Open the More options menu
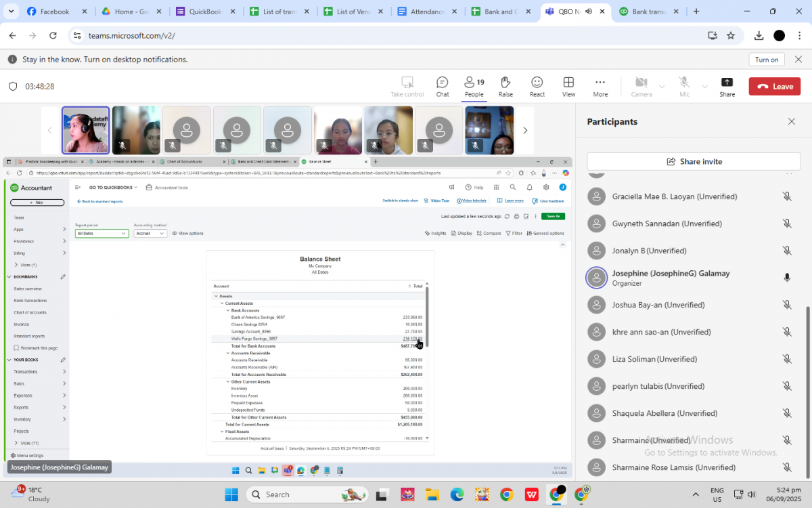The width and height of the screenshot is (812, 508). 600,87
